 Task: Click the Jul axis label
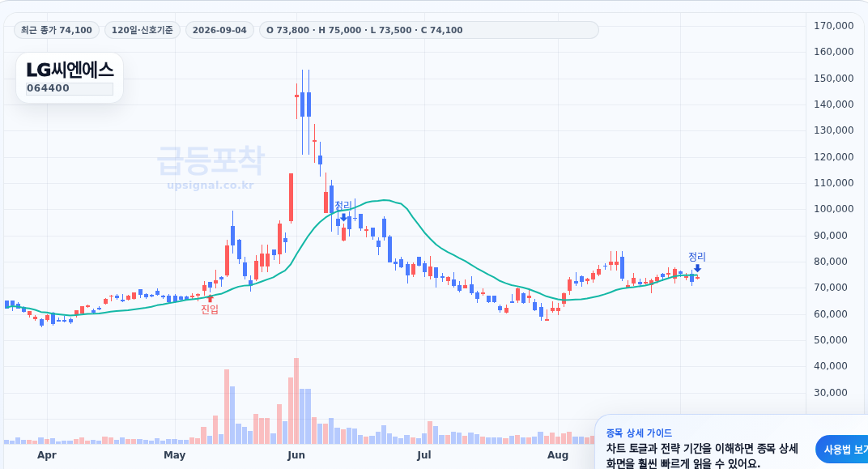tap(423, 455)
